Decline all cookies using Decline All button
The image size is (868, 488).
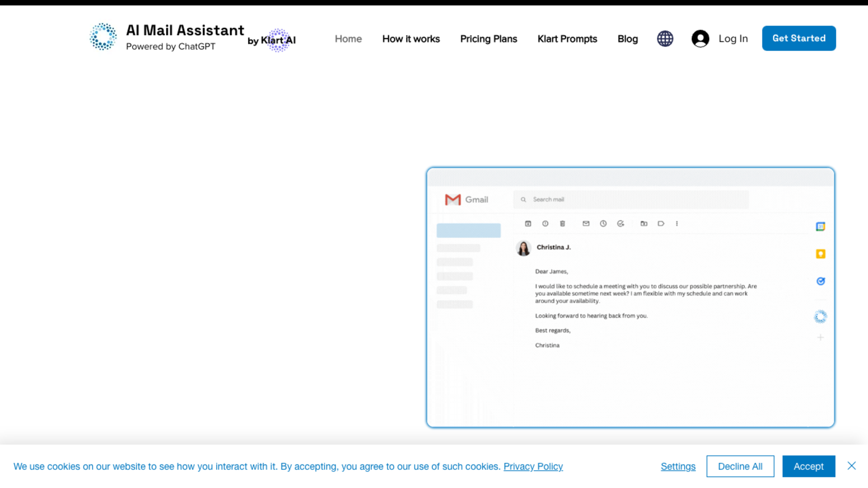[x=740, y=466]
